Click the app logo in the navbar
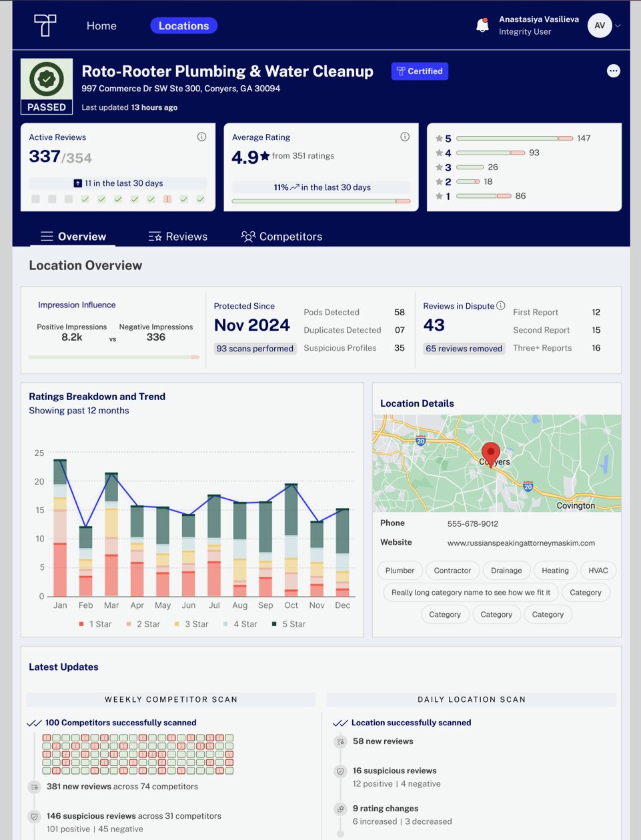Image resolution: width=641 pixels, height=840 pixels. coord(45,25)
